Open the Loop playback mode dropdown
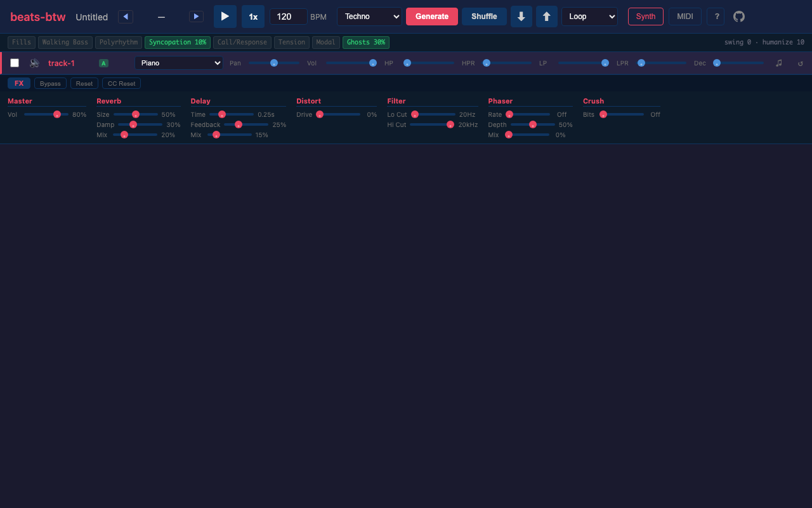 point(589,17)
